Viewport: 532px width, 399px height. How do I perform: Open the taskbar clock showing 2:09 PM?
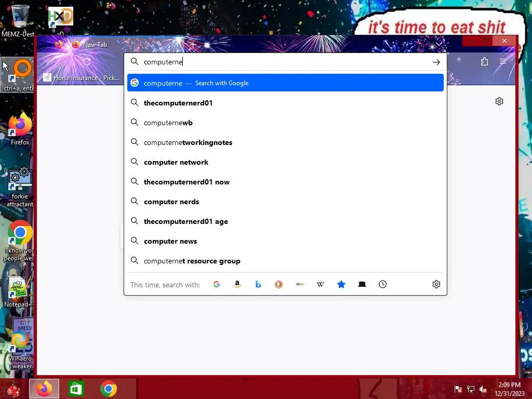(x=509, y=389)
